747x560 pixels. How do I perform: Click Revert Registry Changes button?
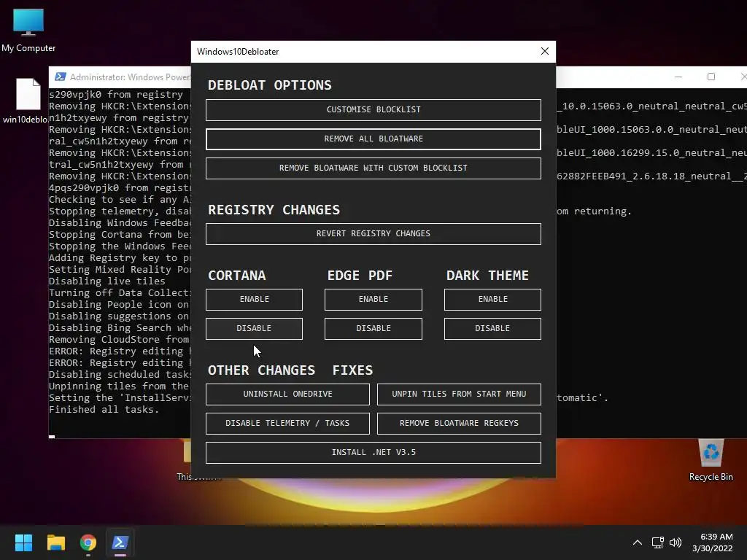[373, 233]
